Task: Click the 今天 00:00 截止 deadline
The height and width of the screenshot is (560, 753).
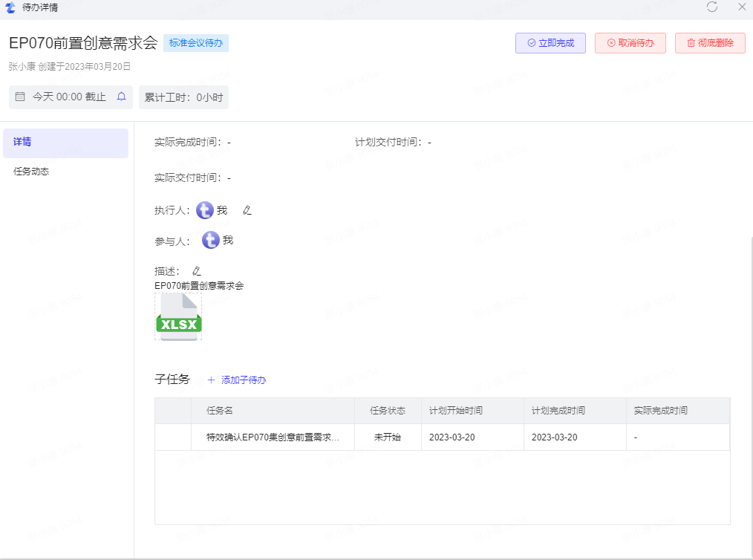Action: click(69, 97)
